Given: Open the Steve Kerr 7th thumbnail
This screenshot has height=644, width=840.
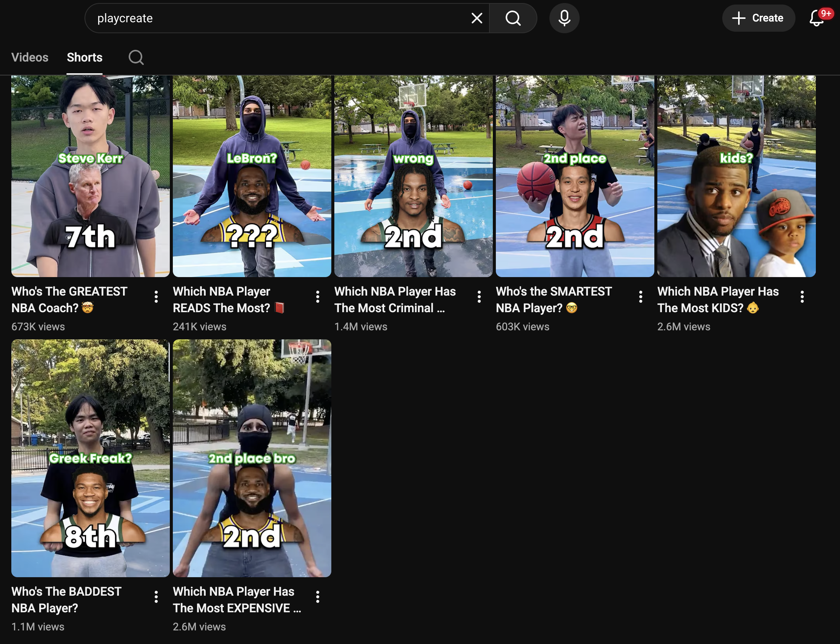Looking at the screenshot, I should click(91, 176).
